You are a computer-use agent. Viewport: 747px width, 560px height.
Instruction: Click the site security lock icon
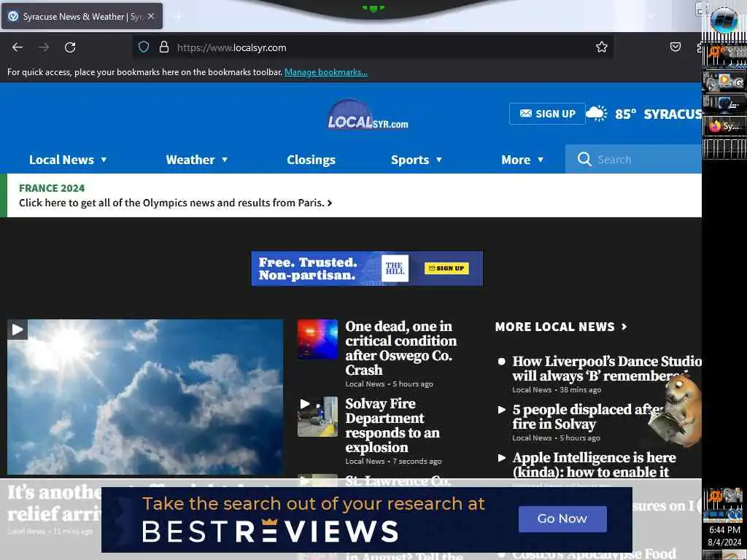pos(164,47)
